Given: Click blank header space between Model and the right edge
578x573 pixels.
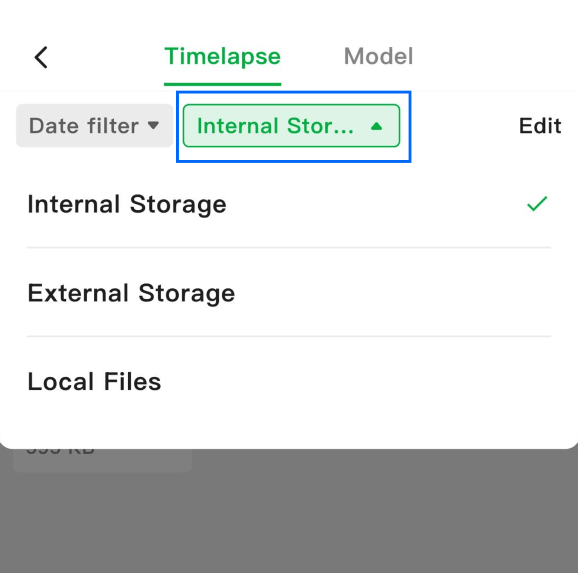Looking at the screenshot, I should [x=494, y=56].
